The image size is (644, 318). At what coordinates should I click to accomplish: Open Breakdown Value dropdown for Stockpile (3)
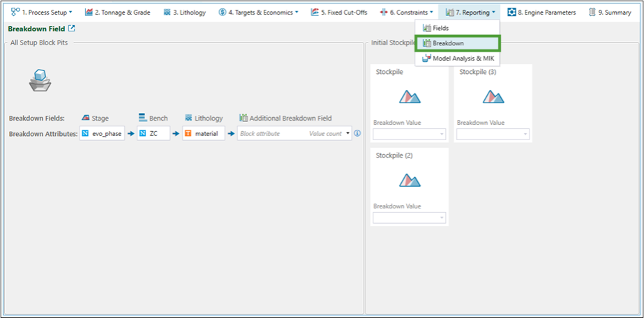(x=493, y=134)
